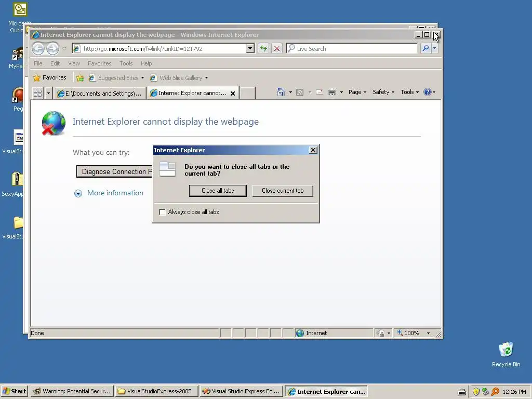Open search provider options dropdown
The image size is (532, 399).
pos(434,48)
